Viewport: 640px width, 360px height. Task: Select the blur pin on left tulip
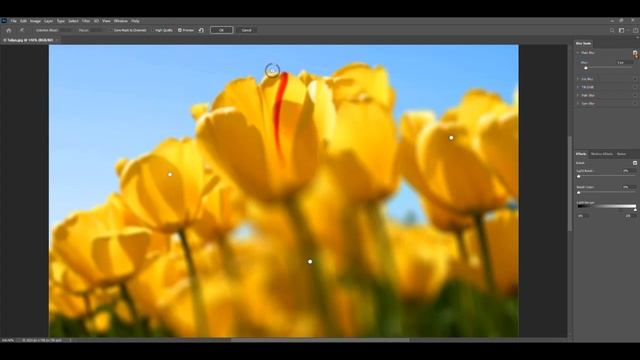pos(170,174)
